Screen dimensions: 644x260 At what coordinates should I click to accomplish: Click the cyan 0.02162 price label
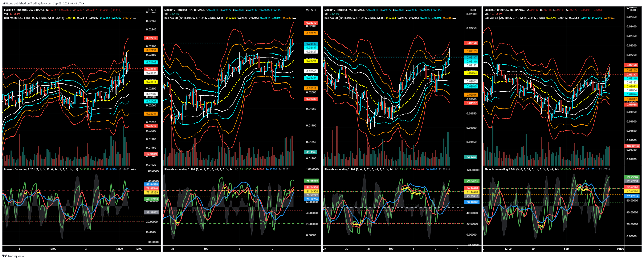(151, 62)
